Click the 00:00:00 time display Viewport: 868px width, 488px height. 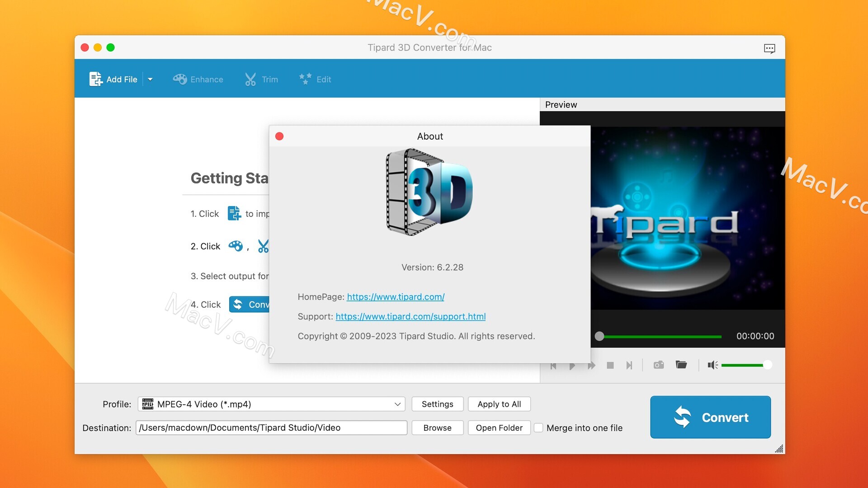pos(755,336)
